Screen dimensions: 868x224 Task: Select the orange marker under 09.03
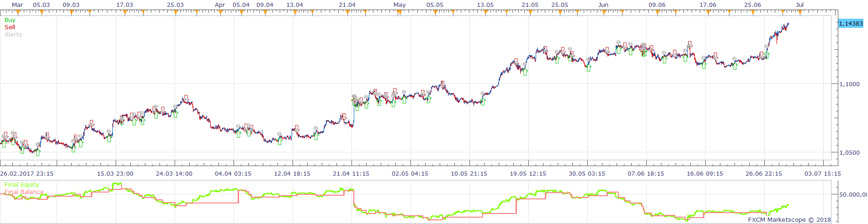71,12
